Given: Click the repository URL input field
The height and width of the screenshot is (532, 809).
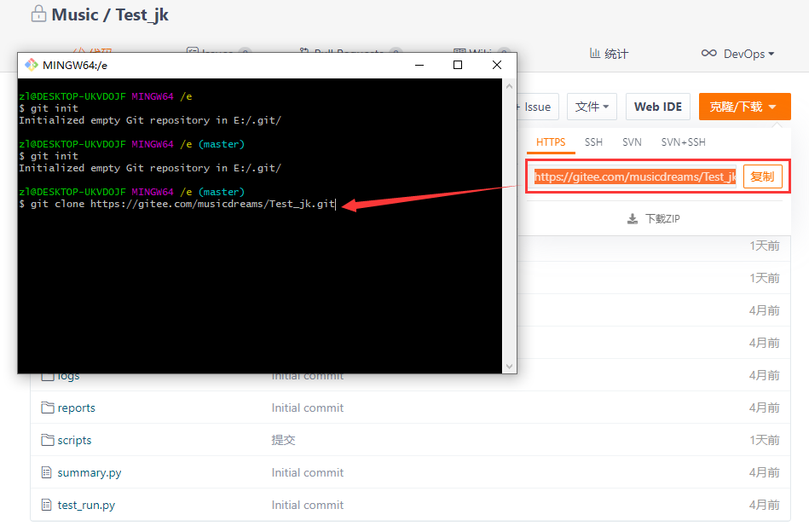Looking at the screenshot, I should 634,177.
